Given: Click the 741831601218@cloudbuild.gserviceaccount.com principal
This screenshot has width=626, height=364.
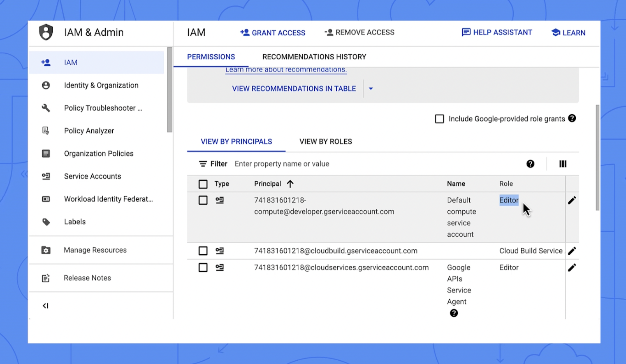Looking at the screenshot, I should (x=336, y=251).
